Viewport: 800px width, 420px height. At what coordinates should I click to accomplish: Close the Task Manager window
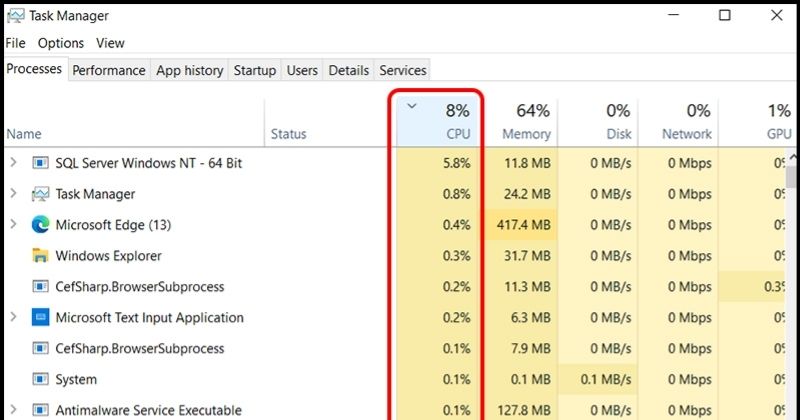pos(777,15)
